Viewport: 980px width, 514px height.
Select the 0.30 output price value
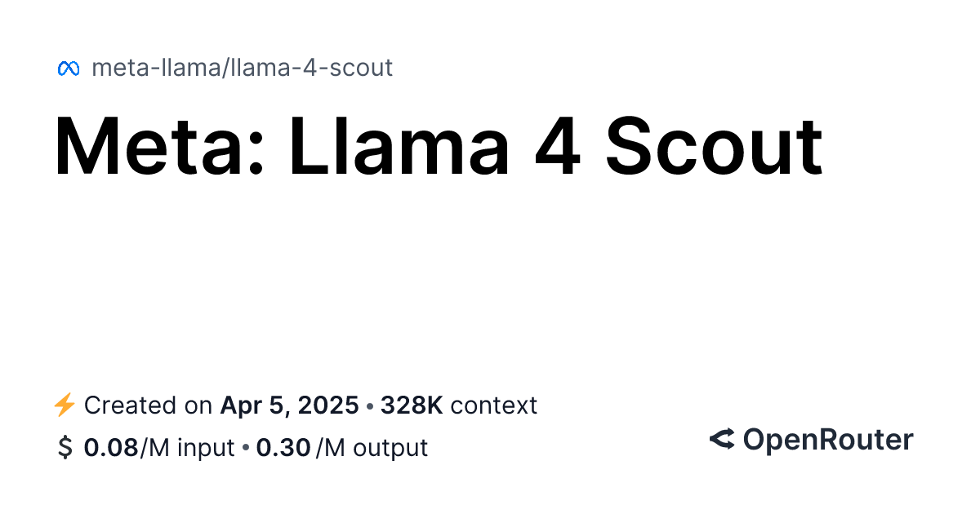pos(283,447)
